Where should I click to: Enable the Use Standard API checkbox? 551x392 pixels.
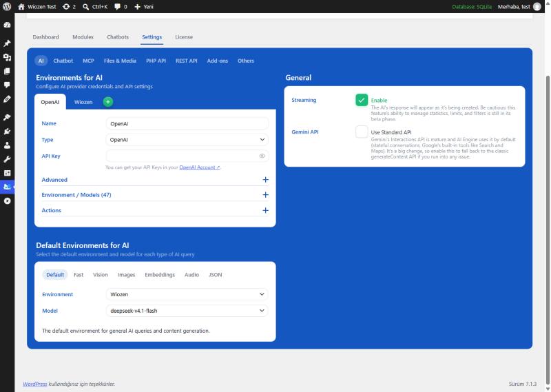point(362,132)
